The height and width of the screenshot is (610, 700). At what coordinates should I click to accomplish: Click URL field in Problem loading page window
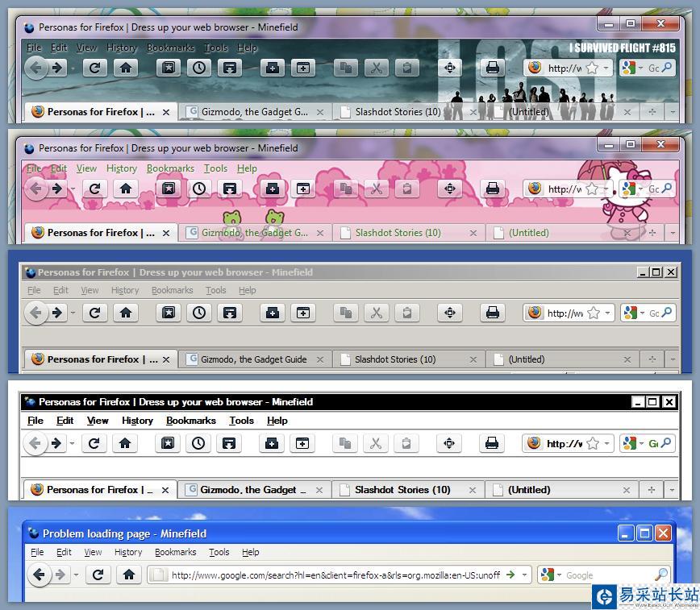(340, 575)
